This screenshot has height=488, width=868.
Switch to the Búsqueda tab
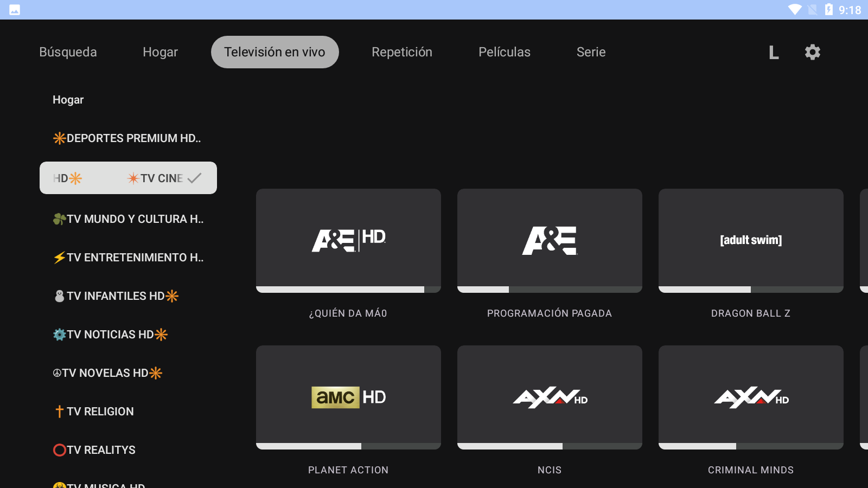pyautogui.click(x=68, y=52)
